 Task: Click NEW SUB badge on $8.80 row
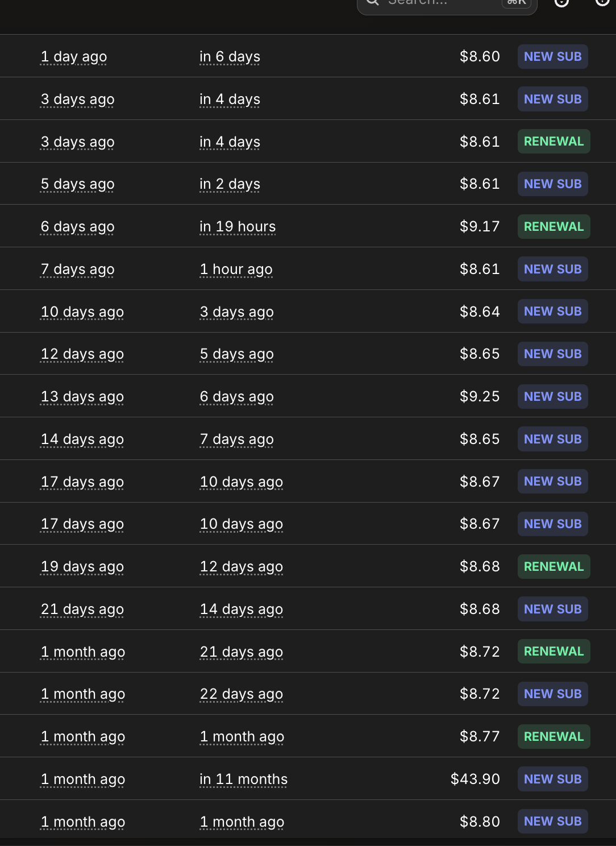[552, 821]
